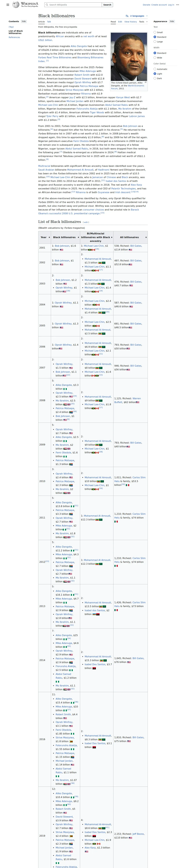Open the Patrice Motsepe link in intro

click(89, 86)
